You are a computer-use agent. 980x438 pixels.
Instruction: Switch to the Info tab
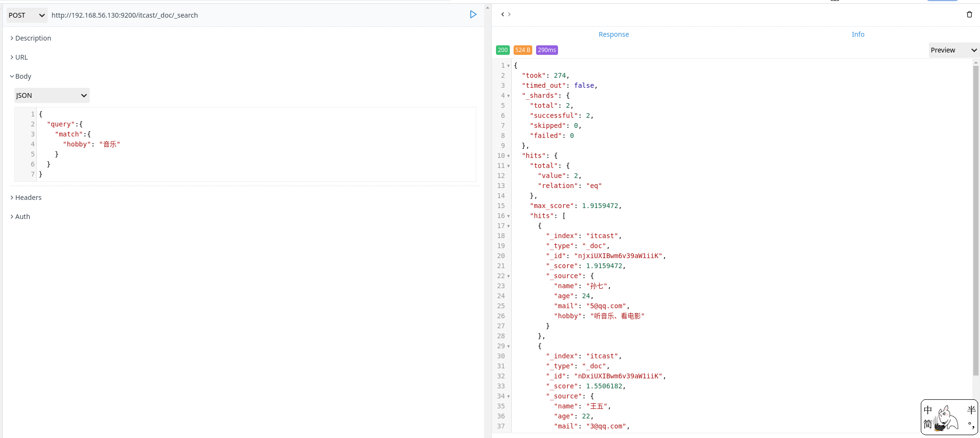pos(858,34)
